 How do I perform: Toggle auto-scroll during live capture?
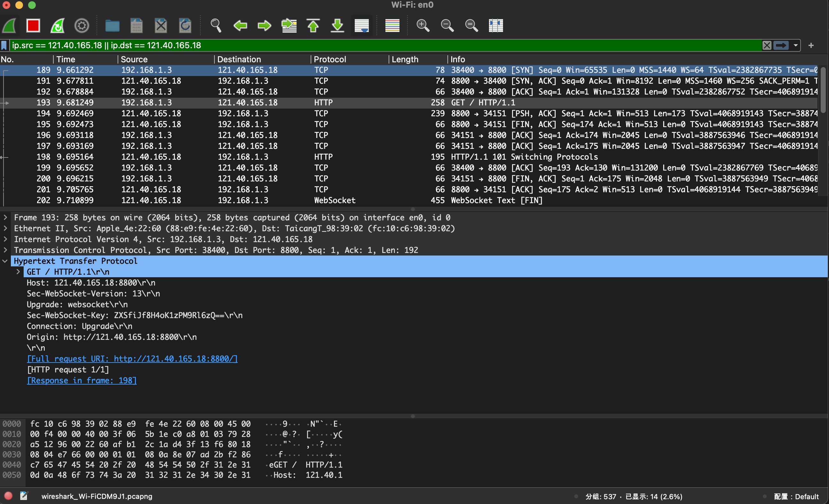coord(362,26)
